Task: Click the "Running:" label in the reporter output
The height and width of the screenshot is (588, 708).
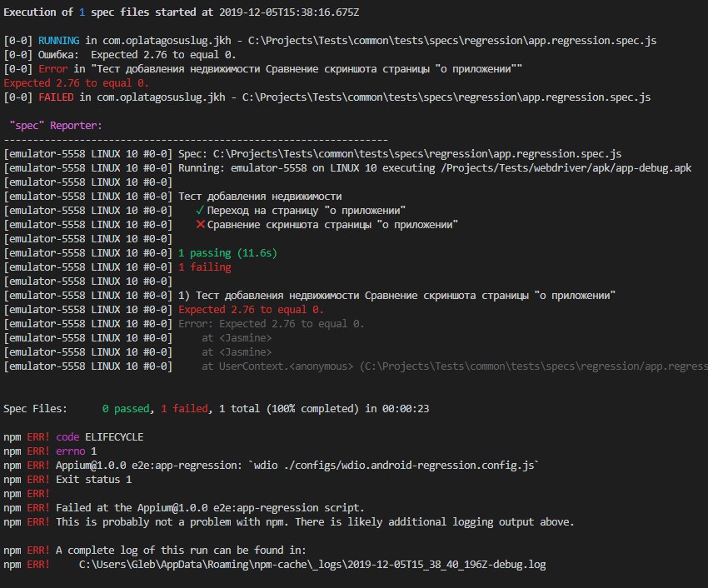Action: click(x=202, y=168)
